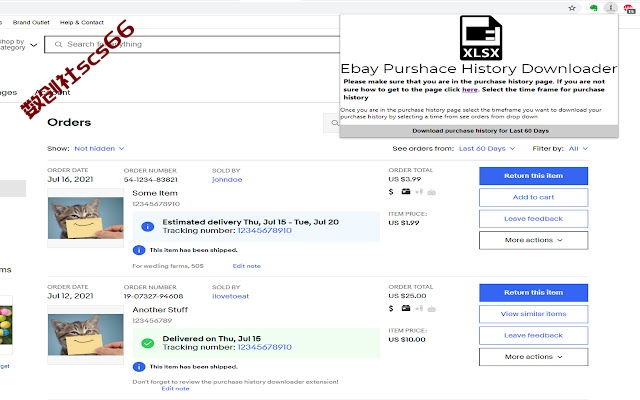Click the search magnifier icon in eBay search bar
640x400 pixels.
[x=58, y=44]
